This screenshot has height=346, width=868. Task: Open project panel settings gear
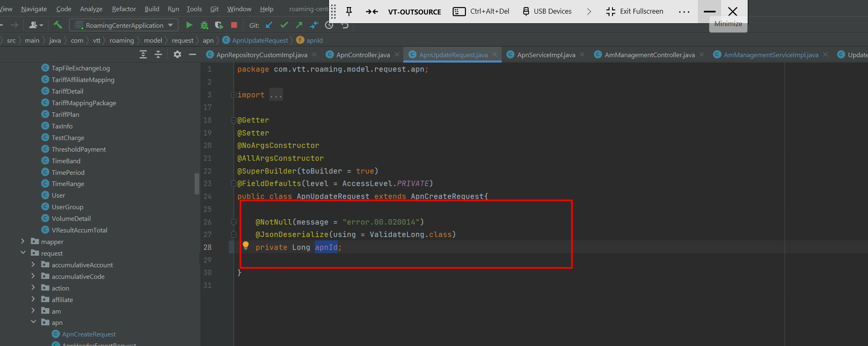point(177,54)
